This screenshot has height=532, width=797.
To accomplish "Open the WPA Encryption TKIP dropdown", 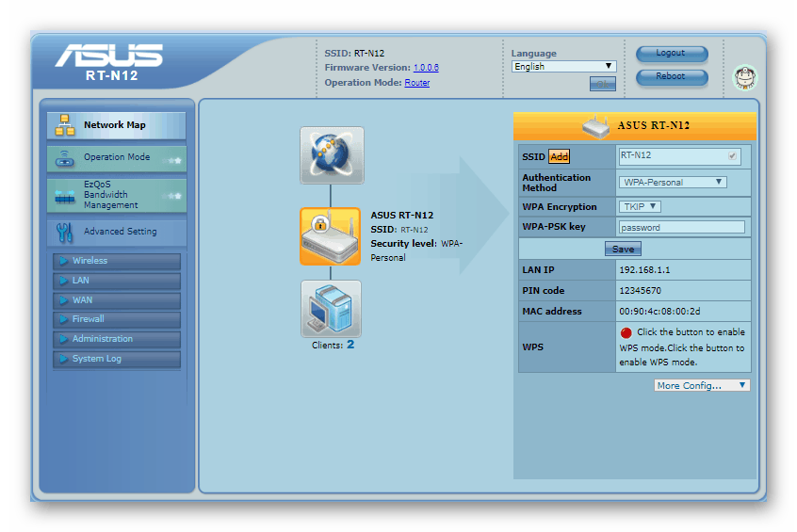I will pos(640,207).
